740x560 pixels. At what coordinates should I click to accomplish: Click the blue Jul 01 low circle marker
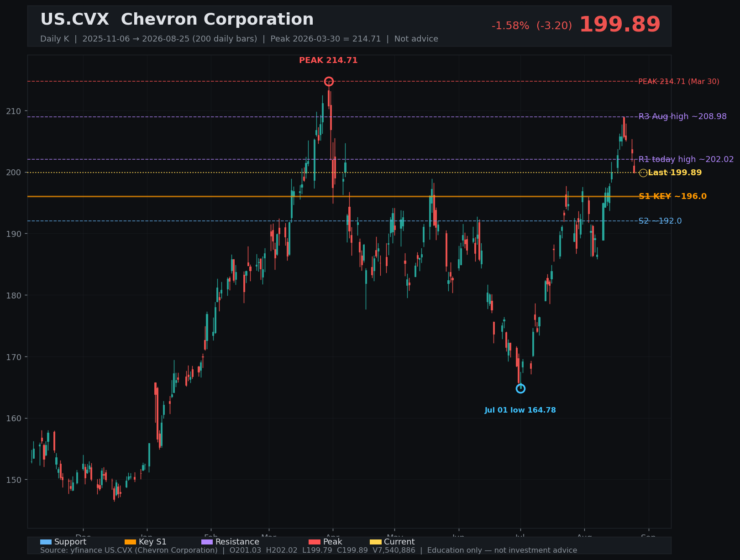pos(520,388)
